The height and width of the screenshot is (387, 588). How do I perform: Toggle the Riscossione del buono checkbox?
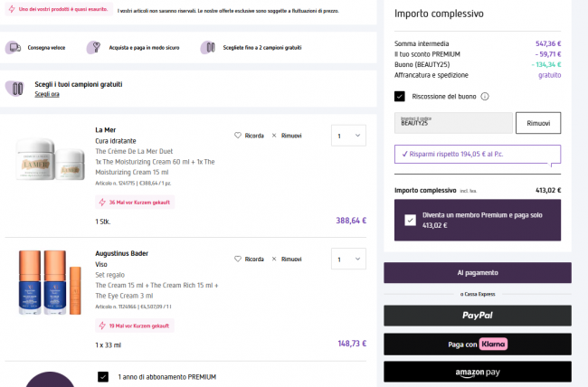400,96
